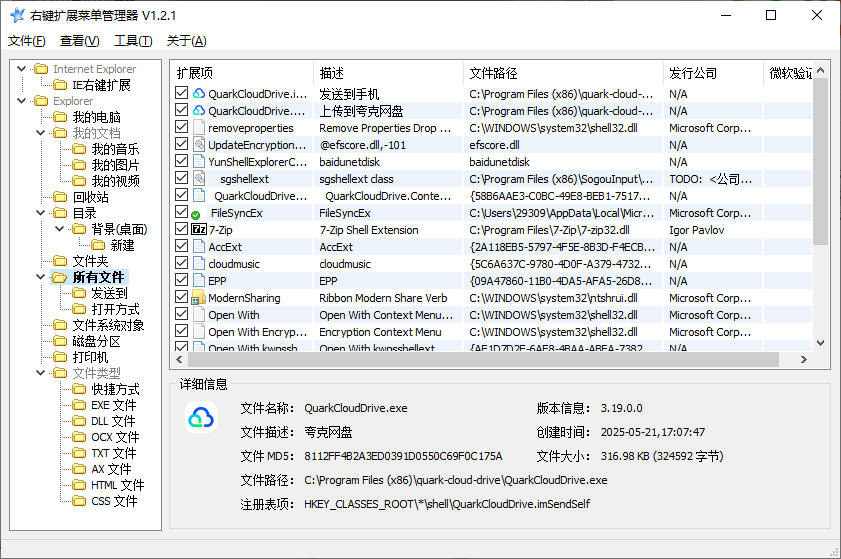Uncheck the Open With Encryp... checkbox

click(182, 331)
